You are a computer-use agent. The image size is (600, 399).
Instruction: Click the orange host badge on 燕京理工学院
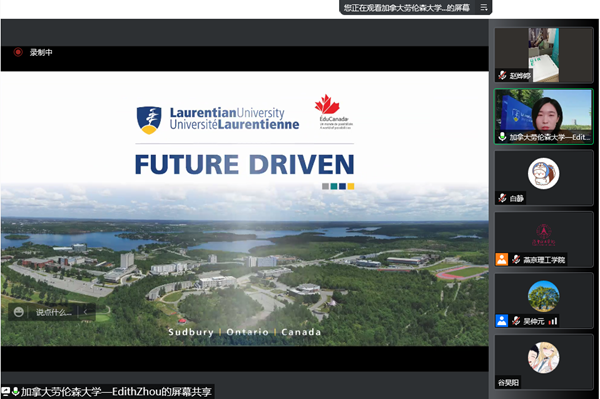(x=502, y=259)
